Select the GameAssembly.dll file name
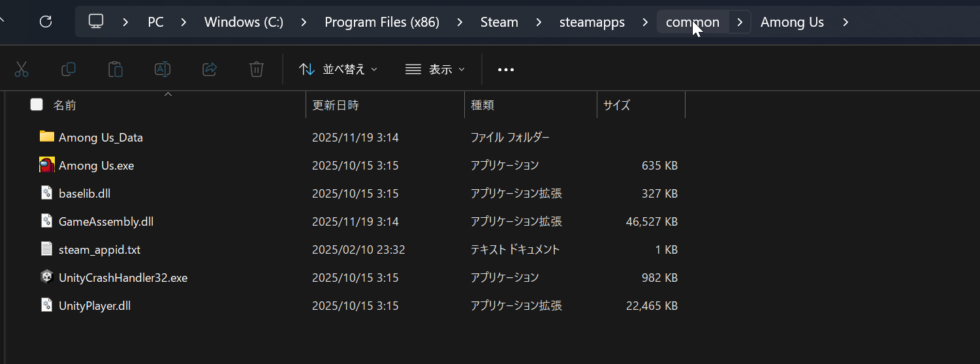Viewport: 980px width, 364px height. click(x=106, y=222)
